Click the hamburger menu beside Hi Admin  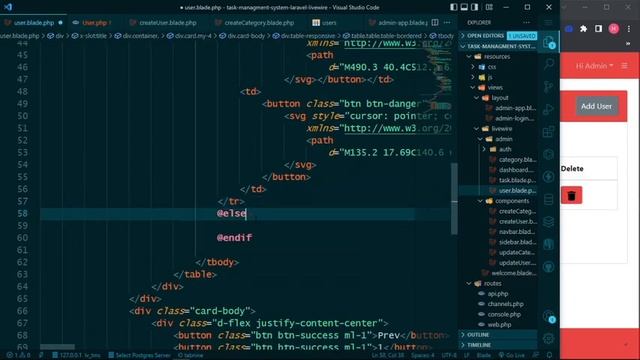pos(624,65)
